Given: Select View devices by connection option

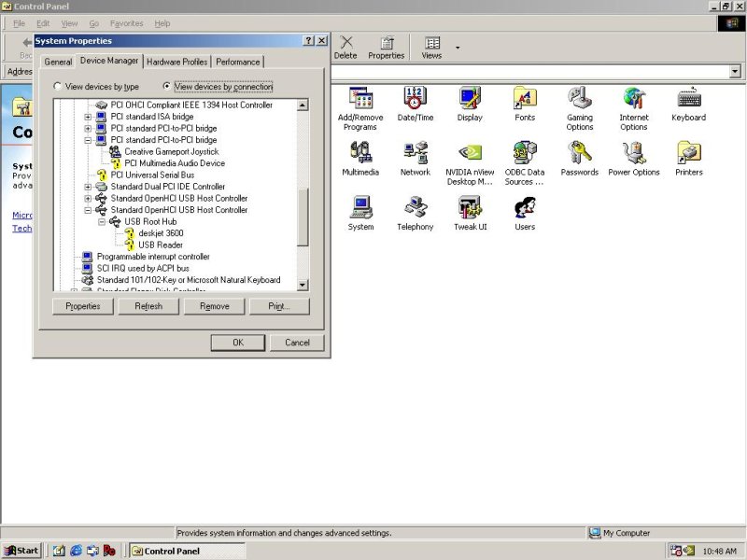Looking at the screenshot, I should tap(167, 87).
